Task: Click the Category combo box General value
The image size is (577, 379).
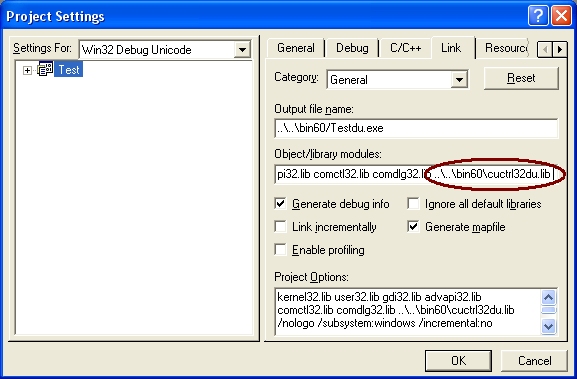Action: tap(348, 80)
